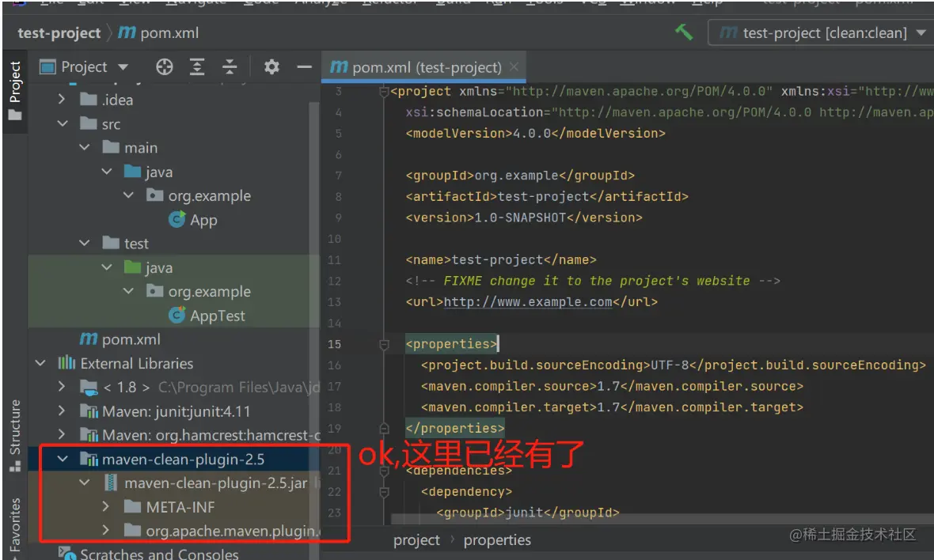Viewport: 934px width, 560px height.
Task: Click the Expand All icon in Project panel
Action: pyautogui.click(x=196, y=66)
